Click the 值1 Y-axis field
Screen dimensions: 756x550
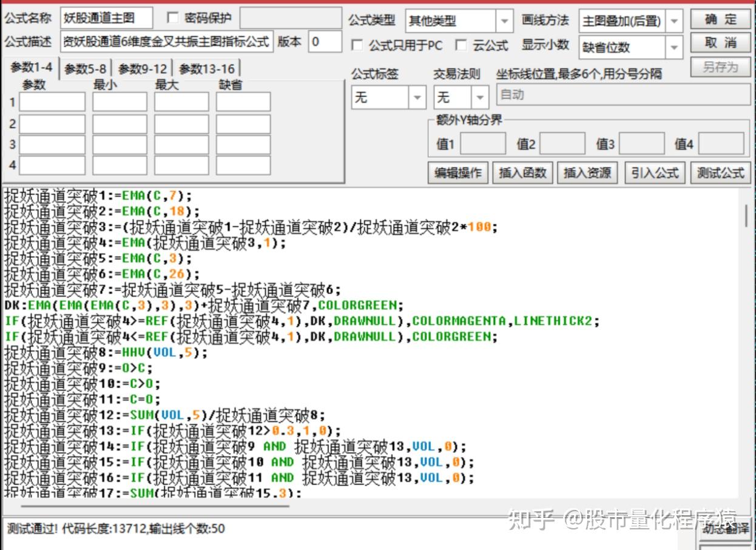(482, 144)
